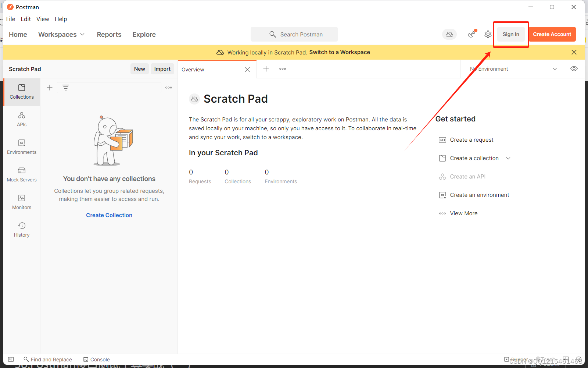Viewport: 588px width, 368px height.
Task: Open the settings gear icon
Action: [488, 34]
